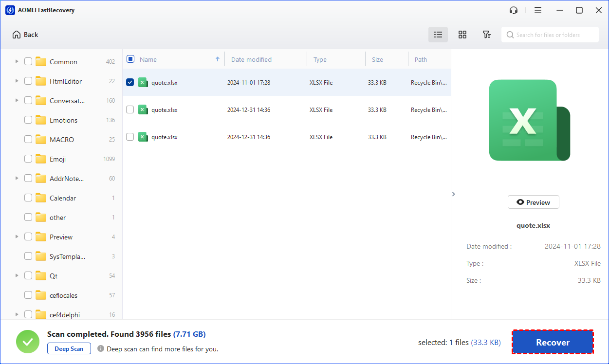This screenshot has height=364, width=609.
Task: Click the info icon beside deep scan hint
Action: (x=101, y=349)
